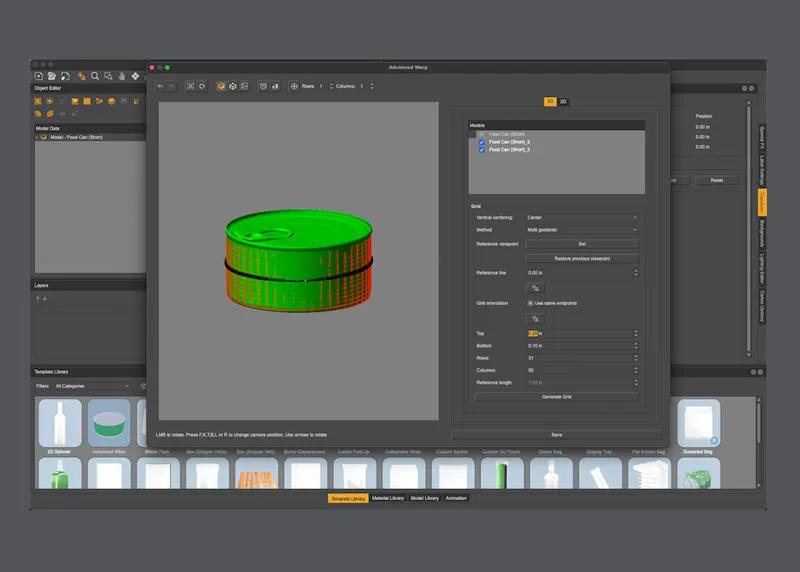Open the All Categories filter dropdown
800x572 pixels.
pos(92,386)
